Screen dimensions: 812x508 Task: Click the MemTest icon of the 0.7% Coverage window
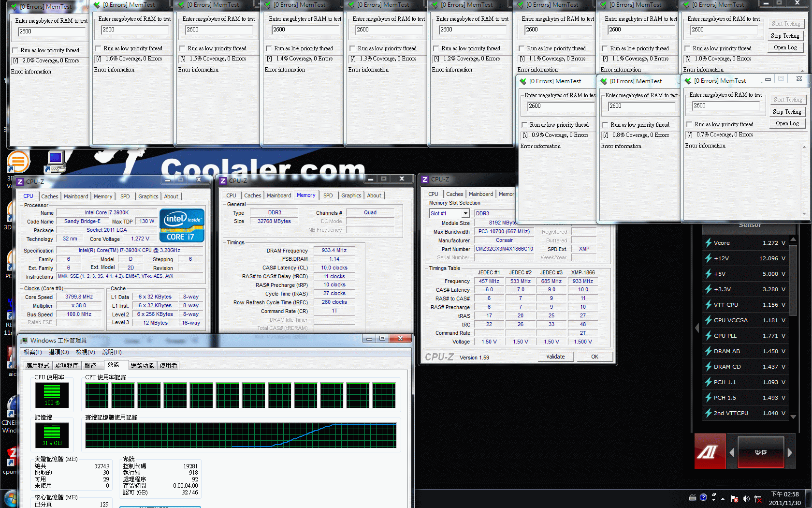[x=688, y=81]
